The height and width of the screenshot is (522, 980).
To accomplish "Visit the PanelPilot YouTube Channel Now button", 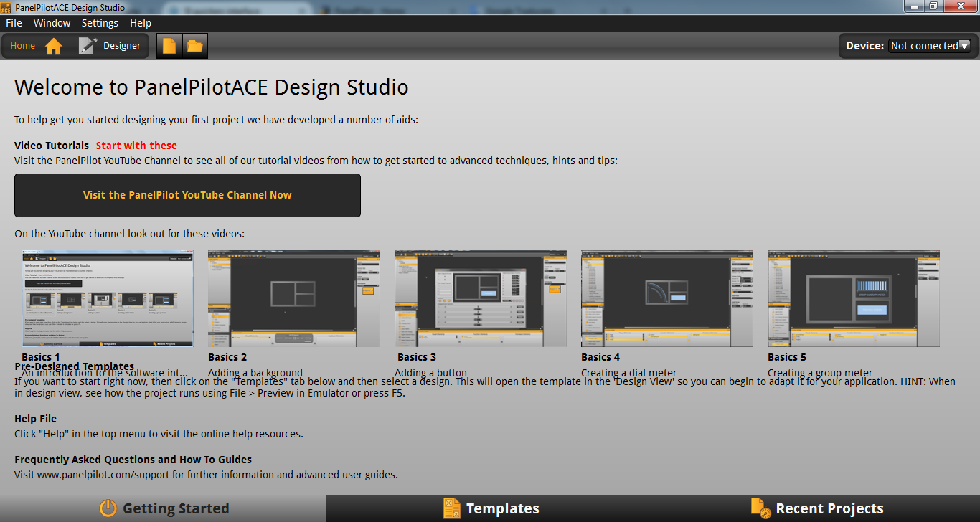I will 187,195.
